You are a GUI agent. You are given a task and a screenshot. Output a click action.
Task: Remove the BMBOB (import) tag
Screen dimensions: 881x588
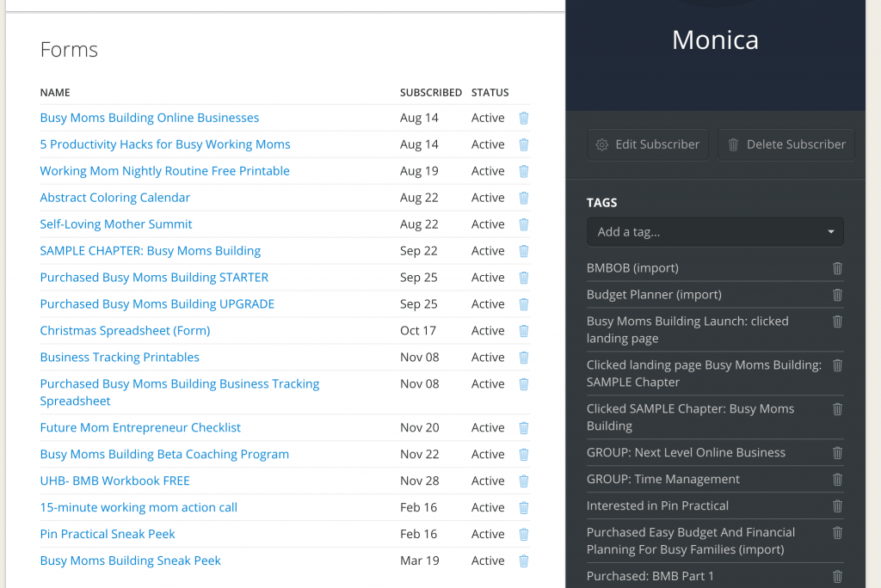[x=837, y=268]
